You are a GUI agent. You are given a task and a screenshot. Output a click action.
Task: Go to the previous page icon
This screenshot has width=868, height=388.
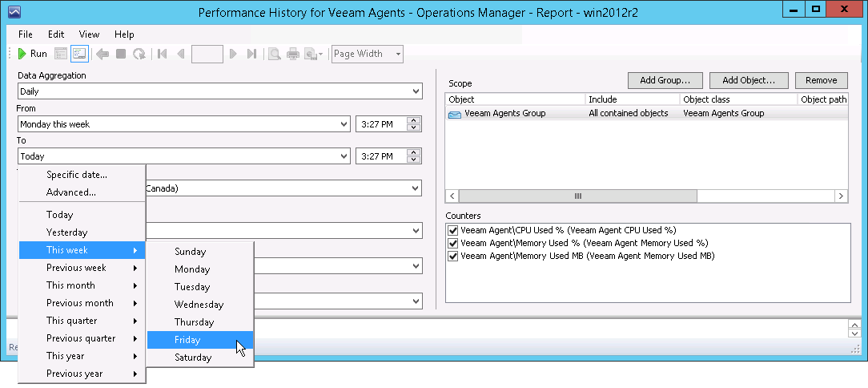pyautogui.click(x=180, y=54)
